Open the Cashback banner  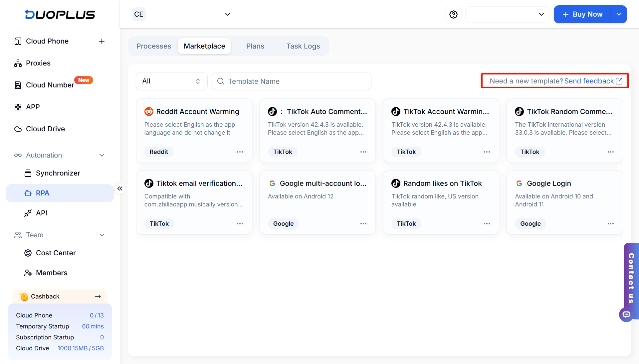pos(60,297)
